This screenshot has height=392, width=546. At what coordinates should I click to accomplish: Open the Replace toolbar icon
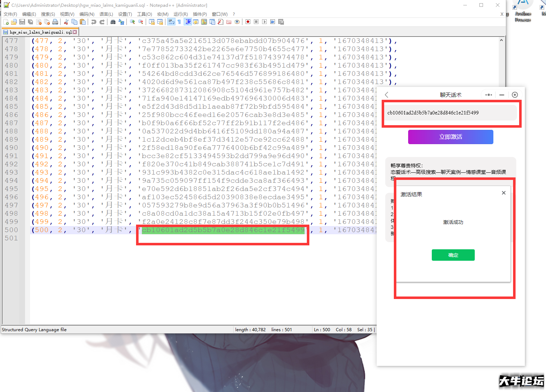121,22
